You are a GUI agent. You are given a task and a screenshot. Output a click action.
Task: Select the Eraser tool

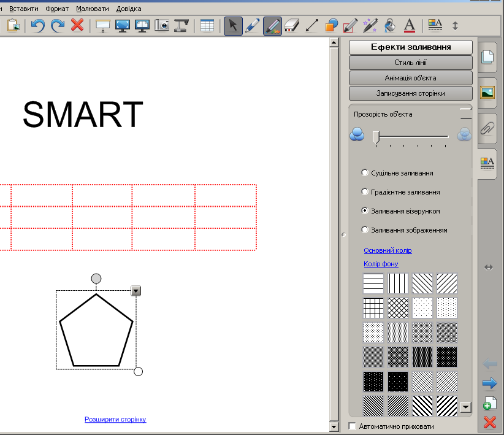click(292, 26)
